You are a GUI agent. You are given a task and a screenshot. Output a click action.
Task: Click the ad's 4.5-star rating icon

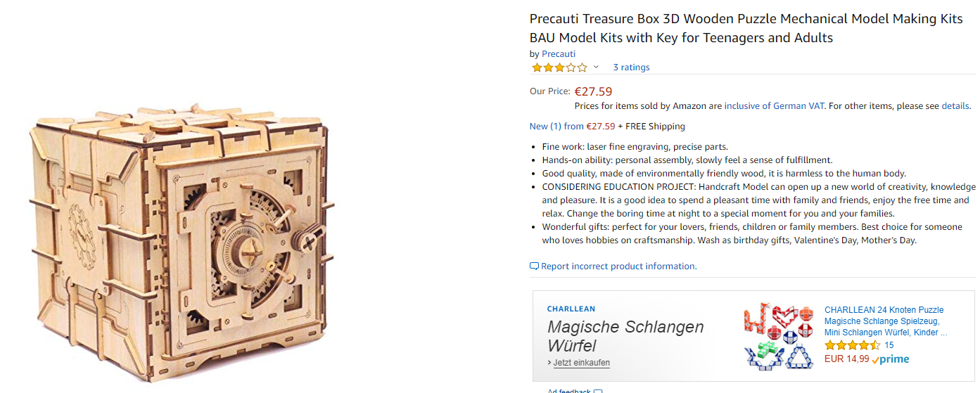pos(852,345)
